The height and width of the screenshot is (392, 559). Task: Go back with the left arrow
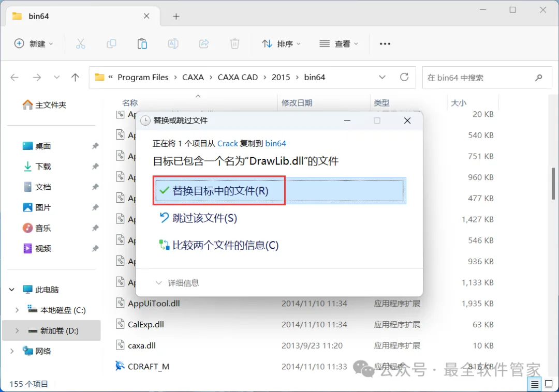14,77
